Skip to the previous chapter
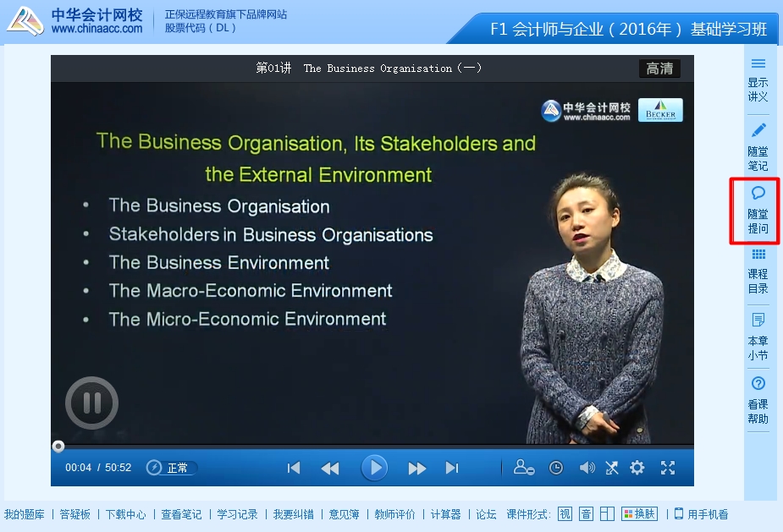 (x=294, y=468)
